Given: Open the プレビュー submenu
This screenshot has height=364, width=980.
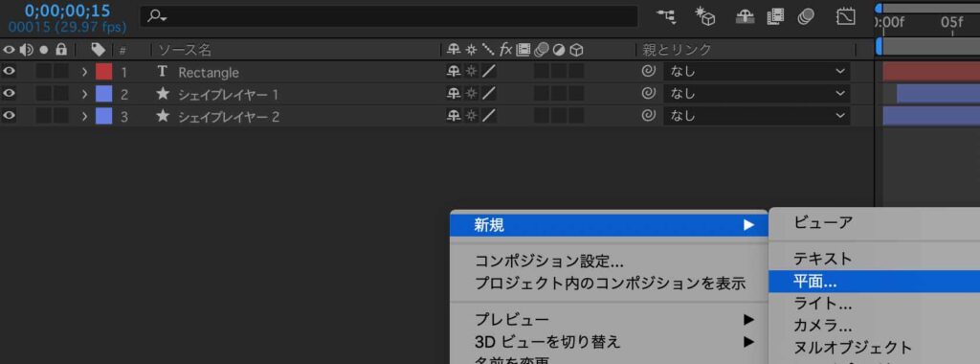Looking at the screenshot, I should (609, 320).
